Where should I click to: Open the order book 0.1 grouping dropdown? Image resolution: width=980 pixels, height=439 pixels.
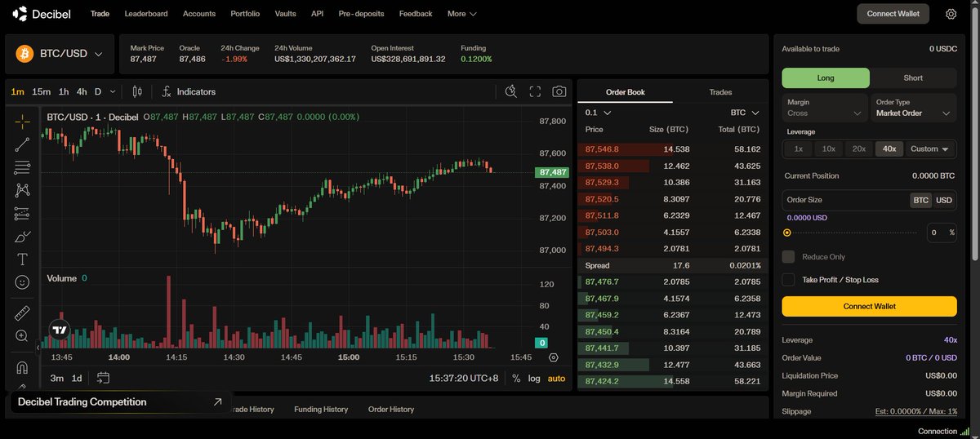point(598,113)
